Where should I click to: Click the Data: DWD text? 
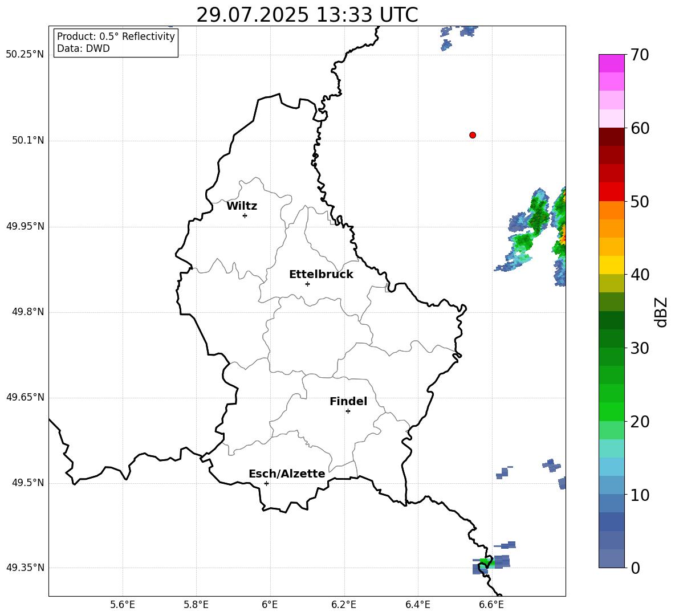pos(83,48)
